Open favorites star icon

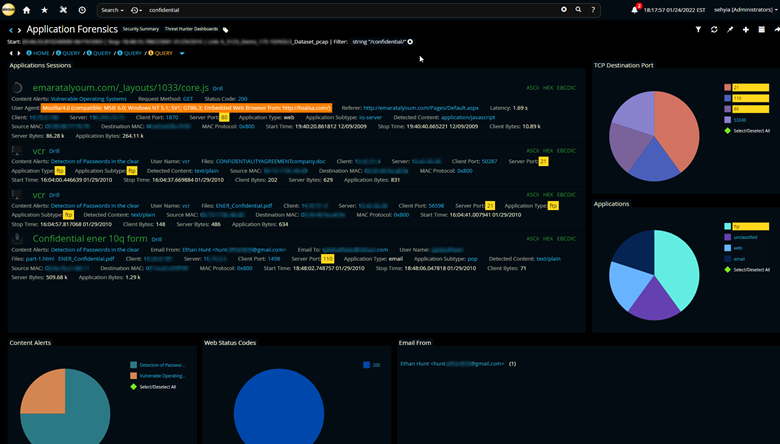point(45,10)
